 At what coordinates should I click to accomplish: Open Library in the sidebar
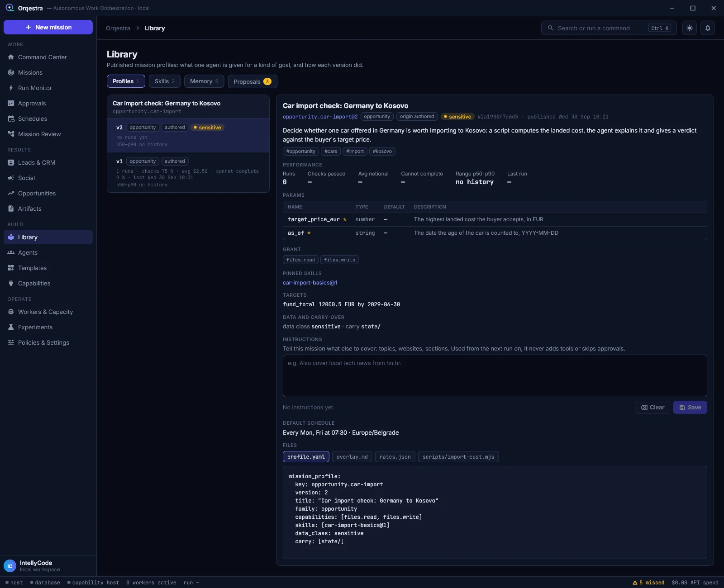(x=48, y=237)
